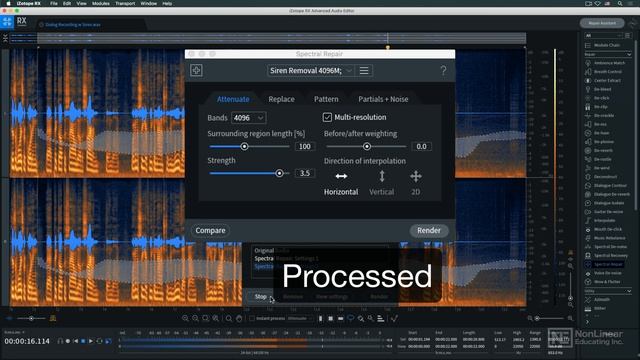Open Spectral Repair help question mark
The width and height of the screenshot is (640, 360).
[x=443, y=71]
